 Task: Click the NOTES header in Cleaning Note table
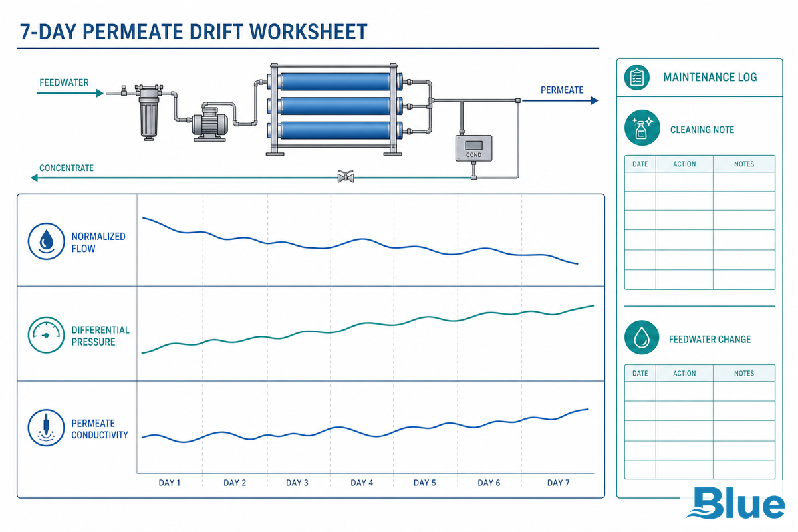point(744,164)
